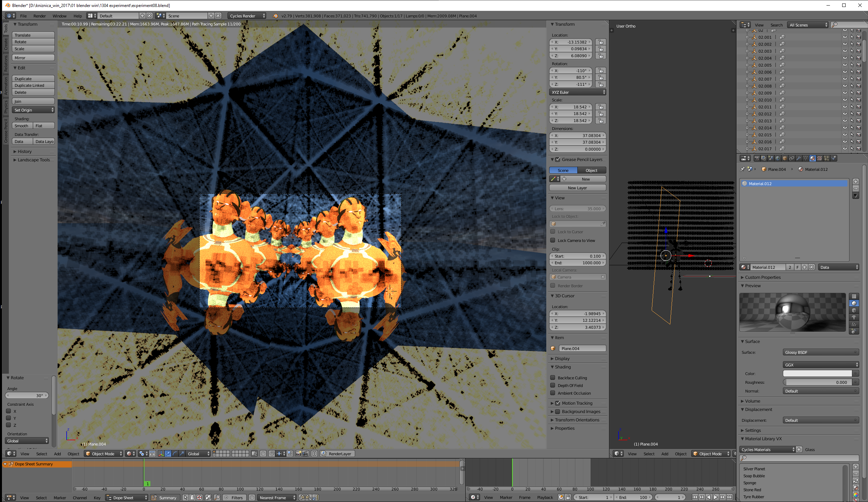
Task: Open the Texture properties checker tab
Action: tap(820, 158)
